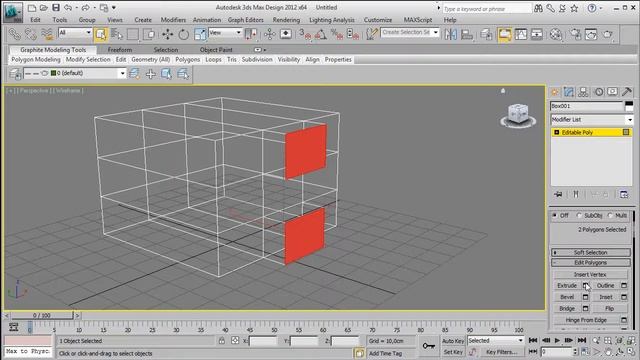Viewport: 640px width, 360px height.
Task: Switch to the Freeform ribbon tab
Action: coord(120,50)
